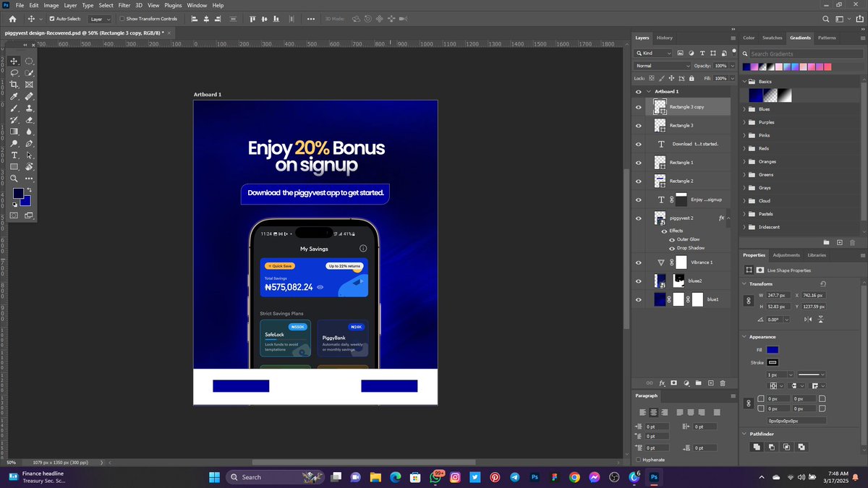This screenshot has height=488, width=868.
Task: Hide the blue1 layer
Action: tap(638, 299)
